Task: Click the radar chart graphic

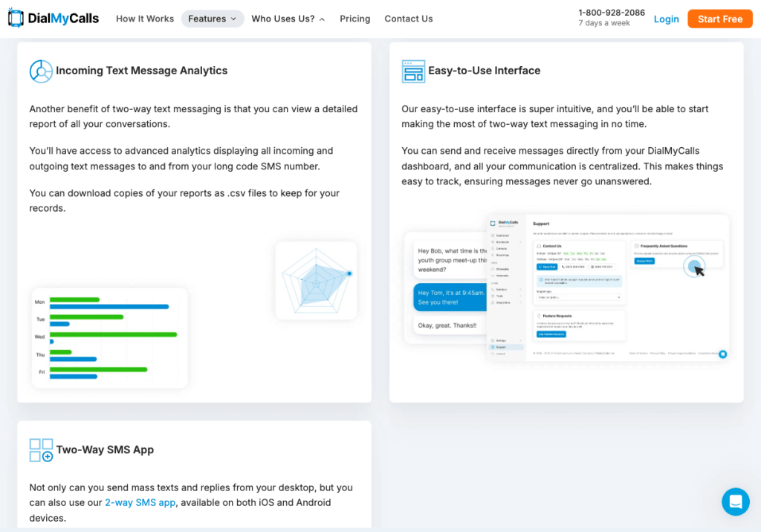Action: click(316, 280)
